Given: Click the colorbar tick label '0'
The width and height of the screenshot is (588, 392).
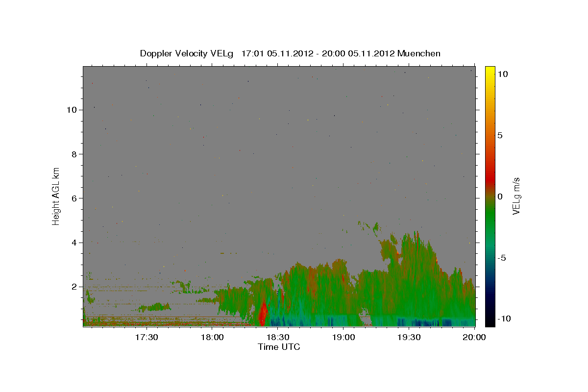Looking at the screenshot, I should pyautogui.click(x=500, y=196).
